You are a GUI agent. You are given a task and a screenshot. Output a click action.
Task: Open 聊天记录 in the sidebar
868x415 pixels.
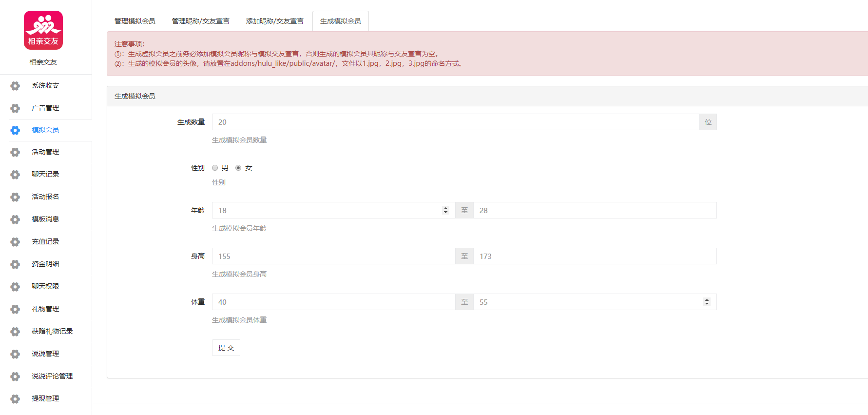[46, 175]
